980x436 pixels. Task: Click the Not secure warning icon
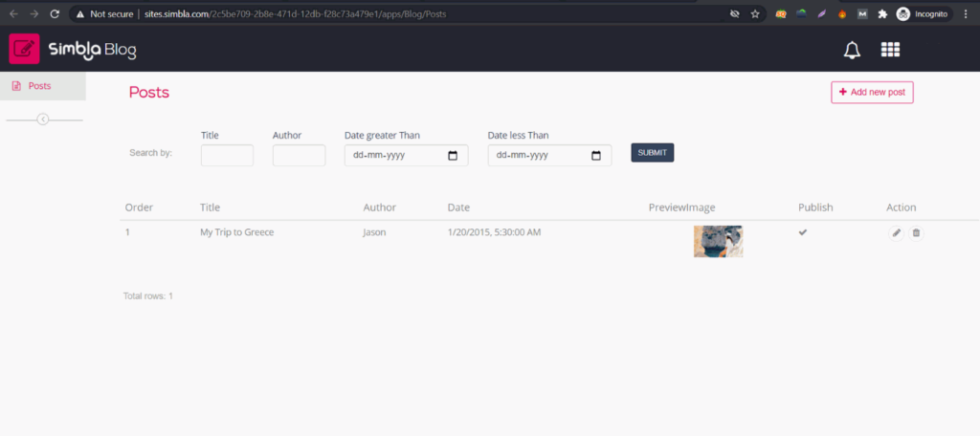[x=80, y=13]
